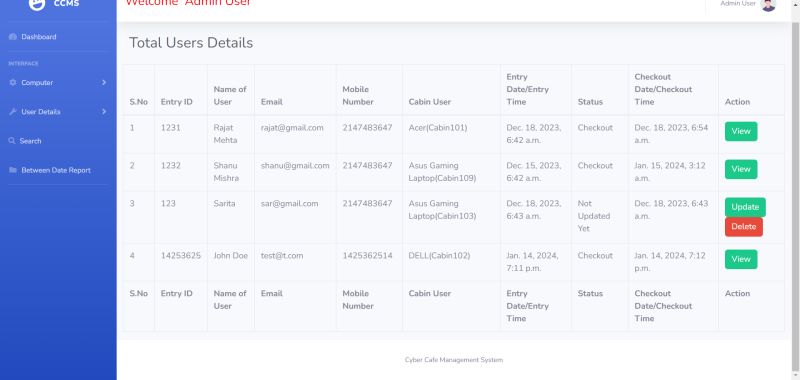Open the Admin User dropdown label

[x=738, y=4]
